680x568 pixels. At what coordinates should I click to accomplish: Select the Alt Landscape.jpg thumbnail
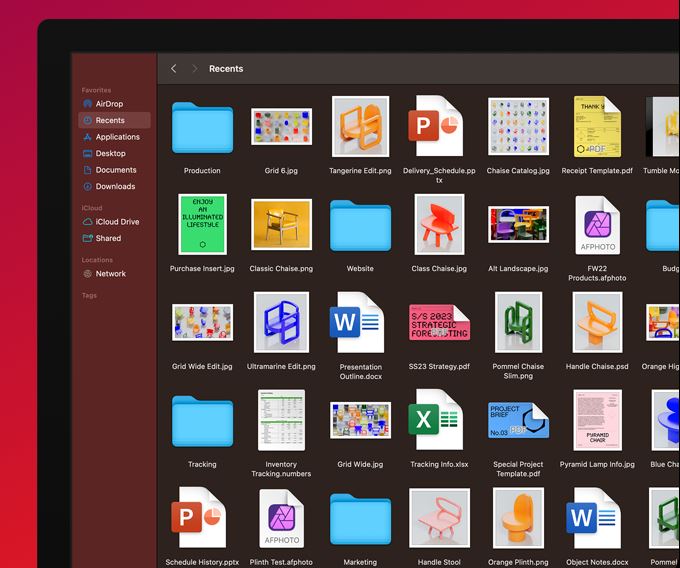tap(518, 224)
